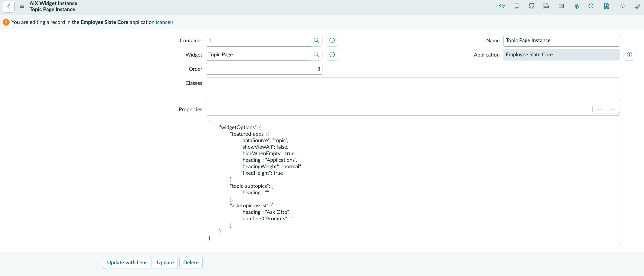Click the "numberOfPrompts" line in JSON
This screenshot has width=644, height=276.
267,218
